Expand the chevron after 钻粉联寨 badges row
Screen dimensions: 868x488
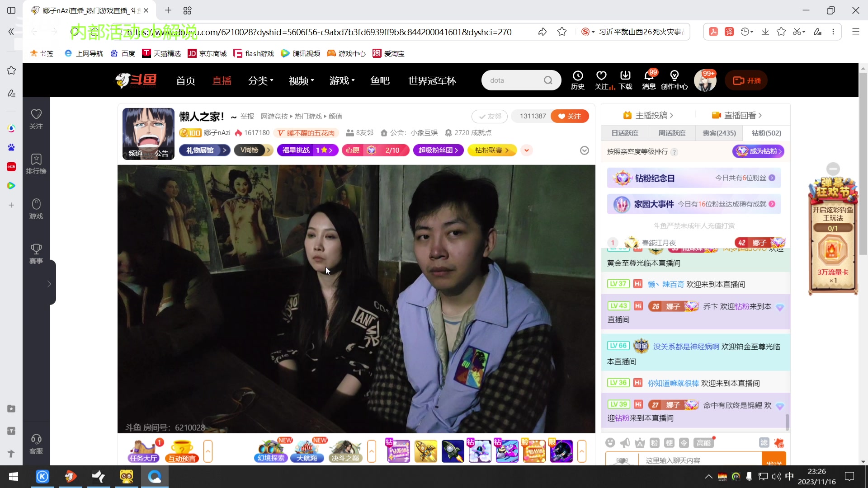point(527,150)
